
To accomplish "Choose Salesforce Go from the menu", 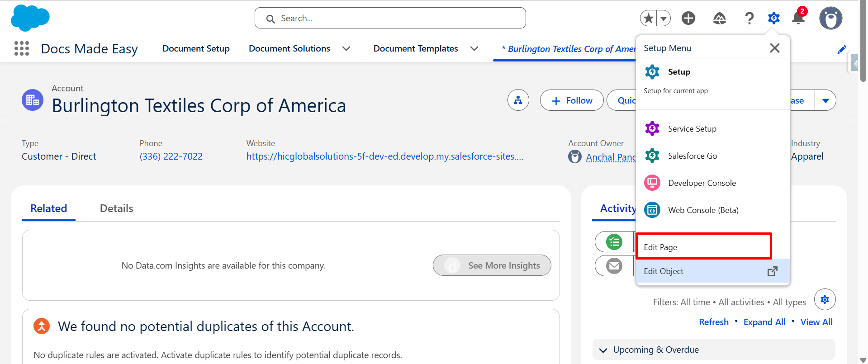I will [x=713, y=156].
